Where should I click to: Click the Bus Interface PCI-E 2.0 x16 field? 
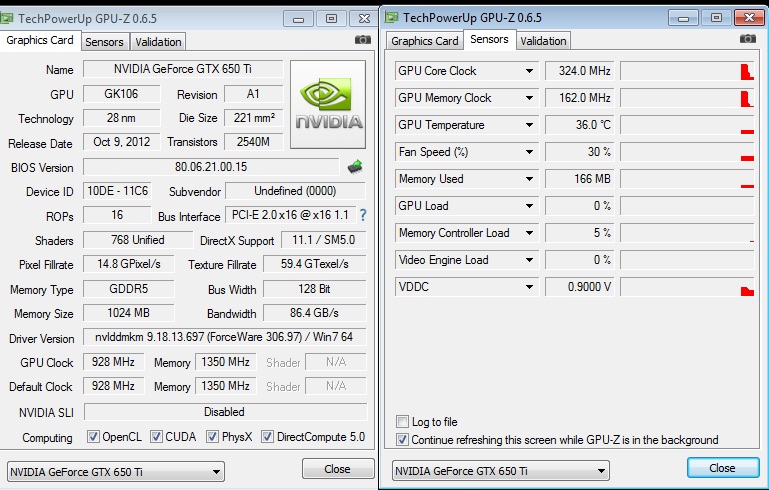pos(290,215)
